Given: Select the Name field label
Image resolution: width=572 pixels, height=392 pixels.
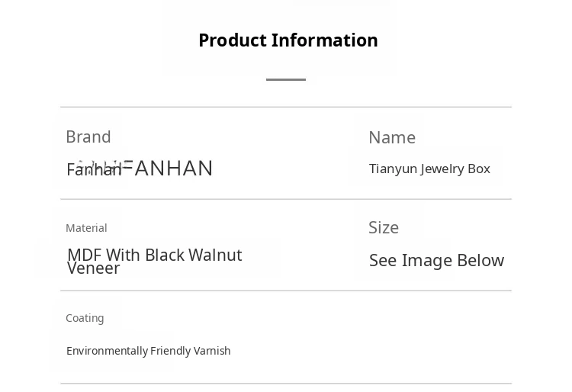Looking at the screenshot, I should pos(392,138).
